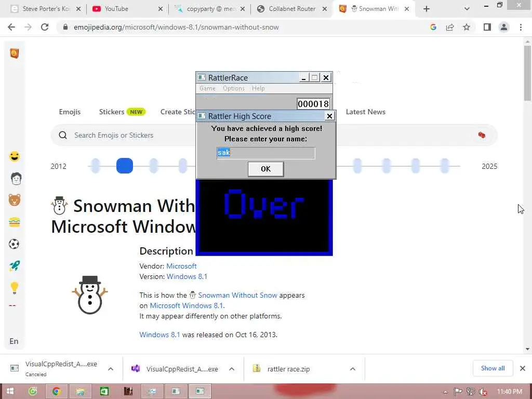
Task: Open the Smileys category in sidebar
Action: pyautogui.click(x=14, y=157)
